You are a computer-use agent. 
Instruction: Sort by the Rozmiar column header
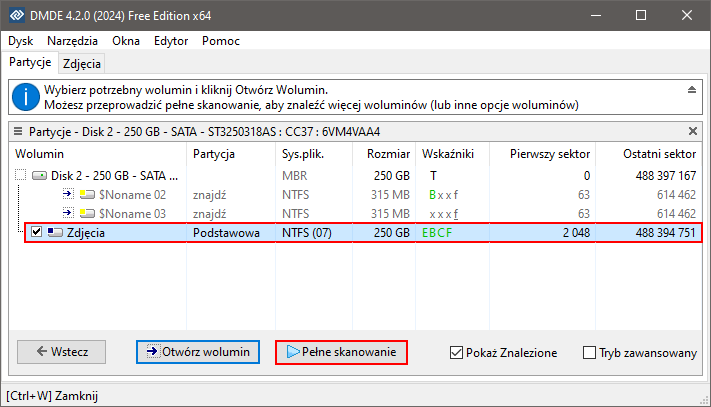coord(387,154)
